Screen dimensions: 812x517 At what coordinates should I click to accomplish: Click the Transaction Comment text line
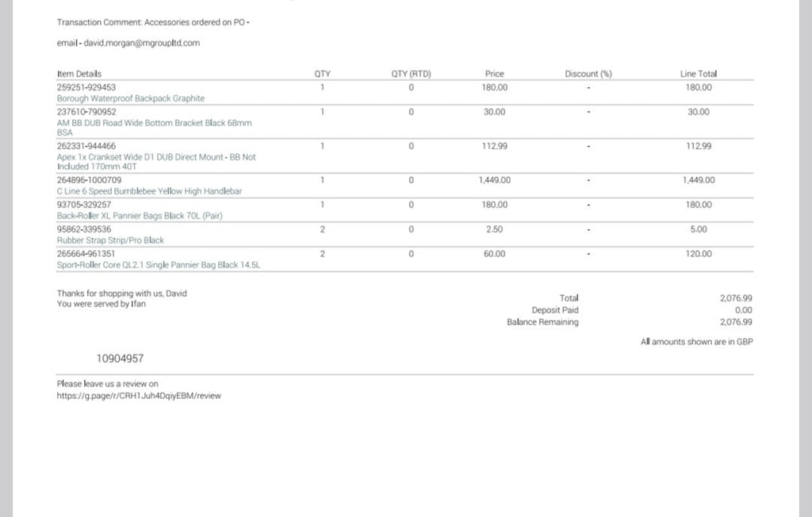pos(153,22)
